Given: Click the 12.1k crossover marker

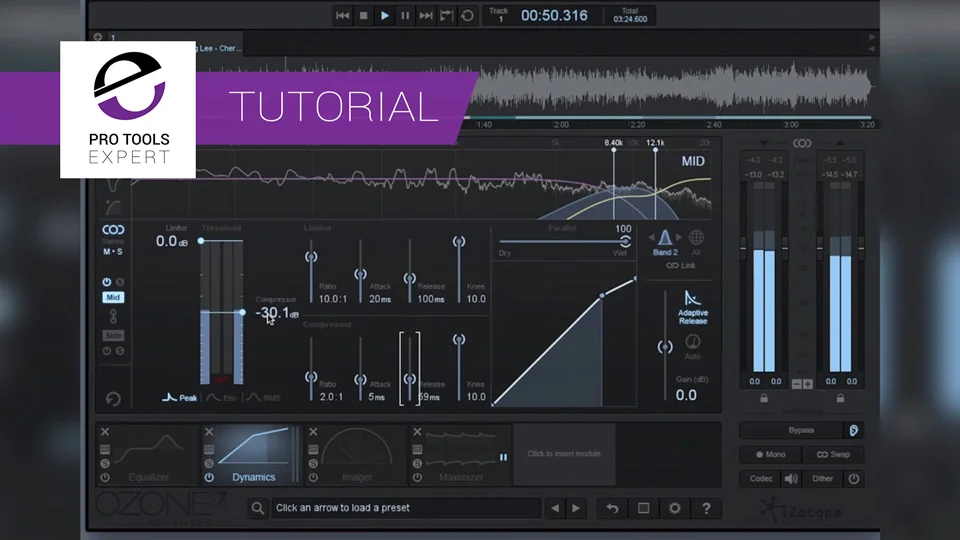Looking at the screenshot, I should point(655,148).
